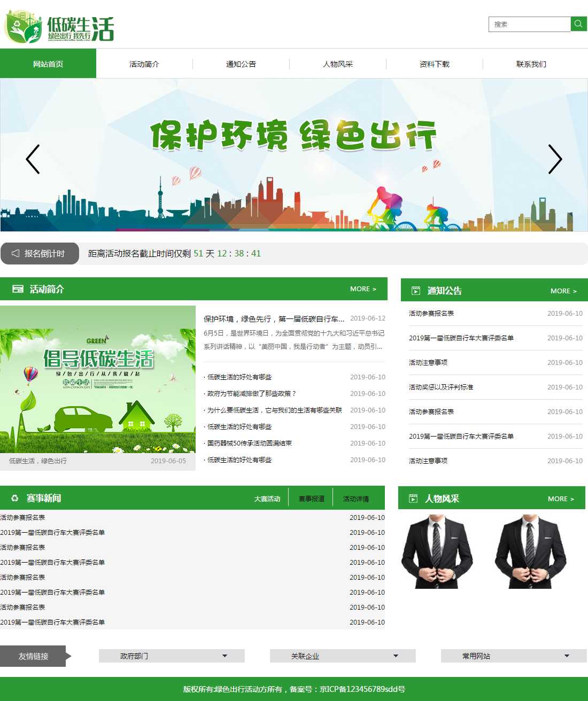The width and height of the screenshot is (588, 701).
Task: Click the 通知公告 section header icon
Action: pyautogui.click(x=416, y=291)
